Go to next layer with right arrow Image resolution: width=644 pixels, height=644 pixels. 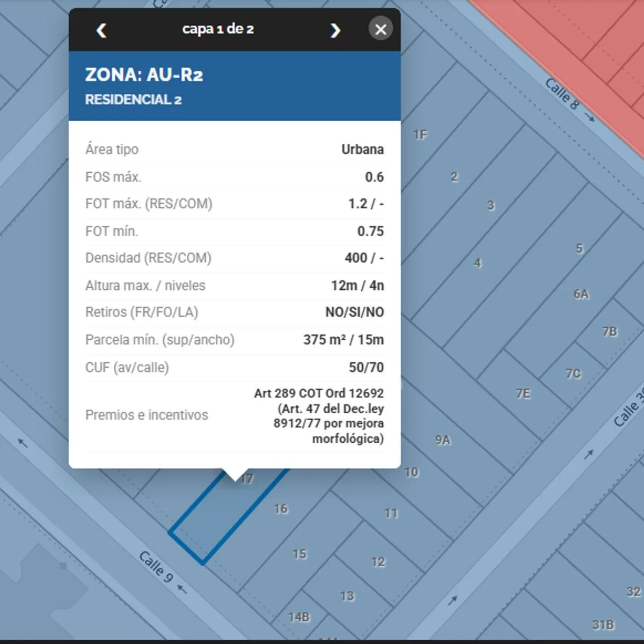pos(335,30)
